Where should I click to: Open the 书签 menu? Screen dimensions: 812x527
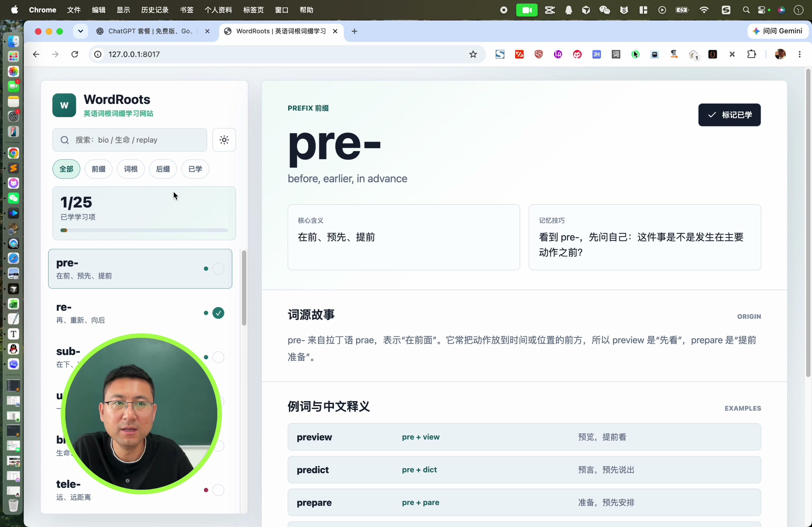[187, 10]
